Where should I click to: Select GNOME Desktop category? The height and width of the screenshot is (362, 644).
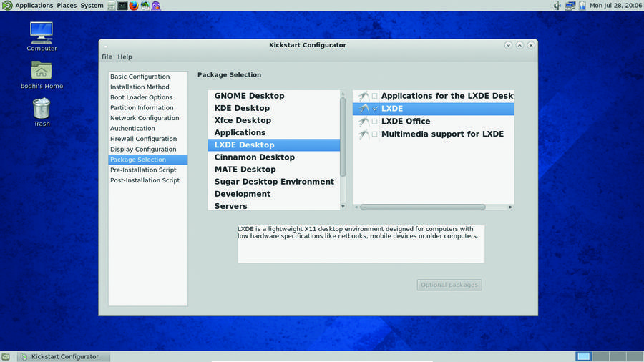point(274,96)
